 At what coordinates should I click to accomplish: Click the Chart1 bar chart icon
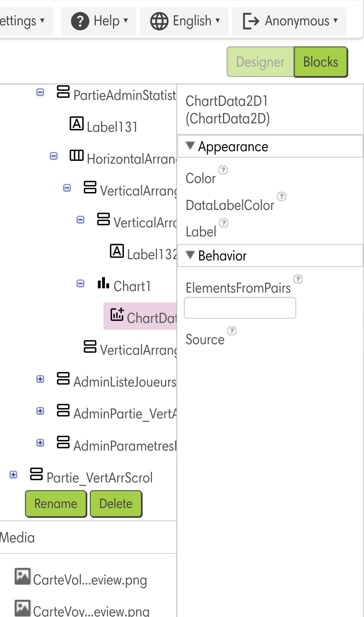(103, 283)
